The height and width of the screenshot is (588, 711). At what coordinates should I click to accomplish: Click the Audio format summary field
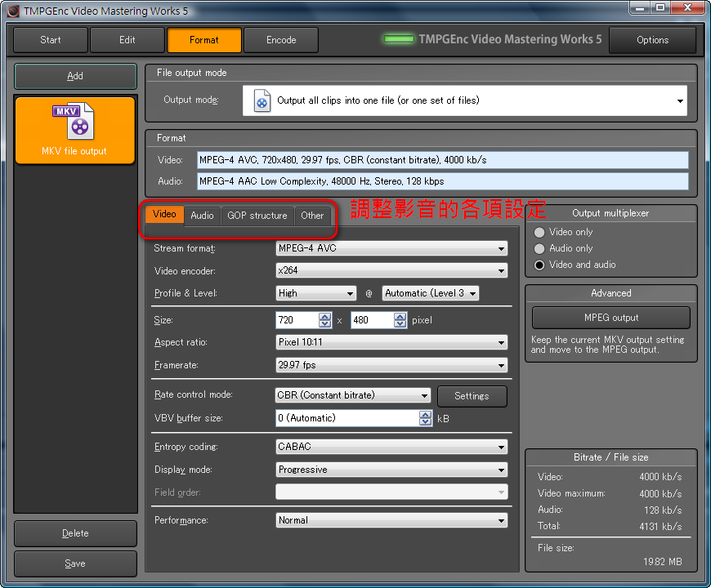tap(443, 181)
